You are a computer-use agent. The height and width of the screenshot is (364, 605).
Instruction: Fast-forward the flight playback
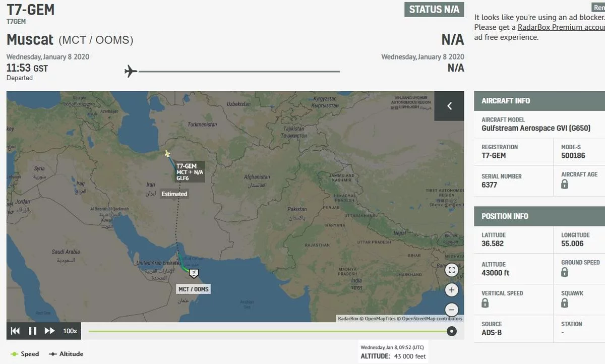tap(49, 331)
